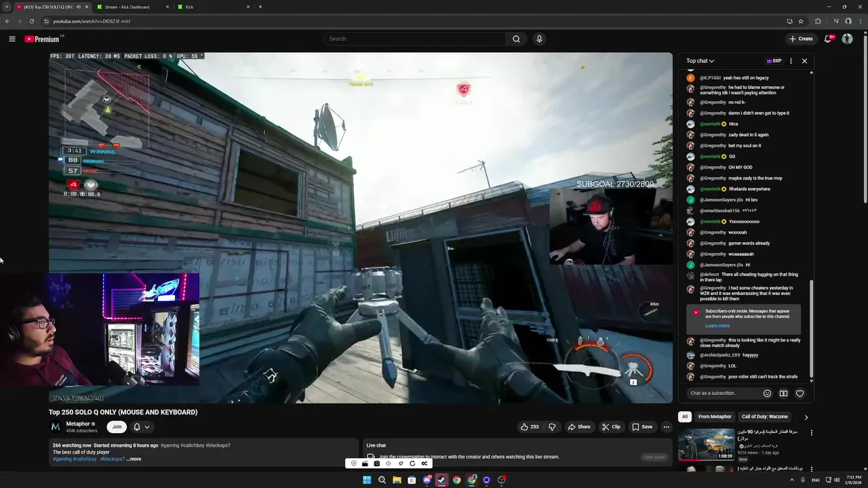Screen dimensions: 868x488
Task: Focus the Chat as a subscriber input
Action: (723, 393)
